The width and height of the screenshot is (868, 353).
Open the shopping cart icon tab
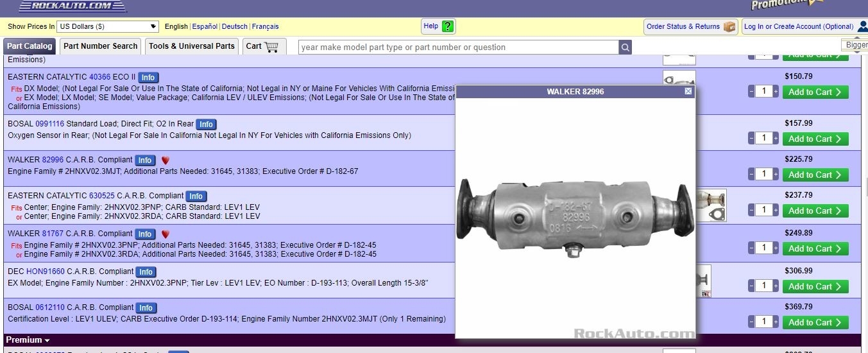(264, 46)
